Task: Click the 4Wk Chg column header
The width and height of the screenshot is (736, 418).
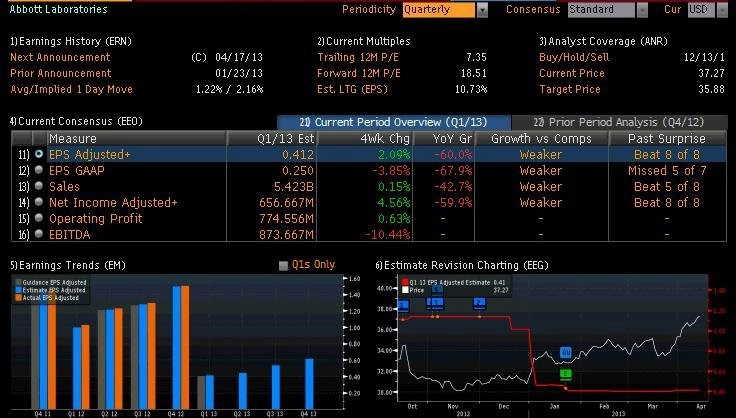Action: coord(365,138)
